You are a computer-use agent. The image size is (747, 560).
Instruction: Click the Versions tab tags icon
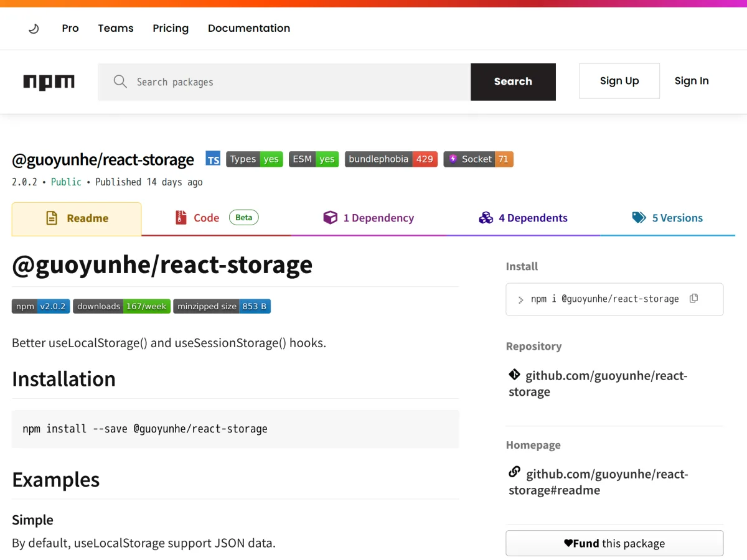pyautogui.click(x=639, y=218)
